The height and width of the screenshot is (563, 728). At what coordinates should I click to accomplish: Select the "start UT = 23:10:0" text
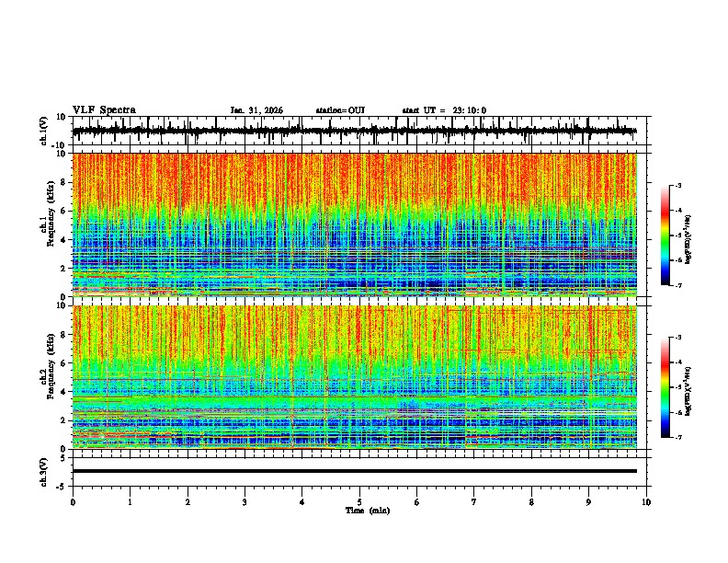click(x=444, y=110)
